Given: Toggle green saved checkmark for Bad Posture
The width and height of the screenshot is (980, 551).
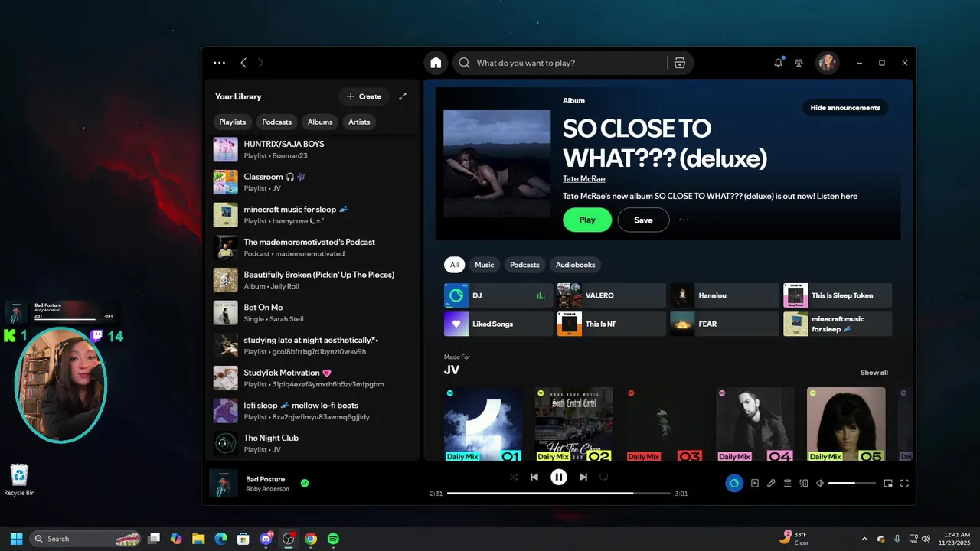Looking at the screenshot, I should click(305, 483).
